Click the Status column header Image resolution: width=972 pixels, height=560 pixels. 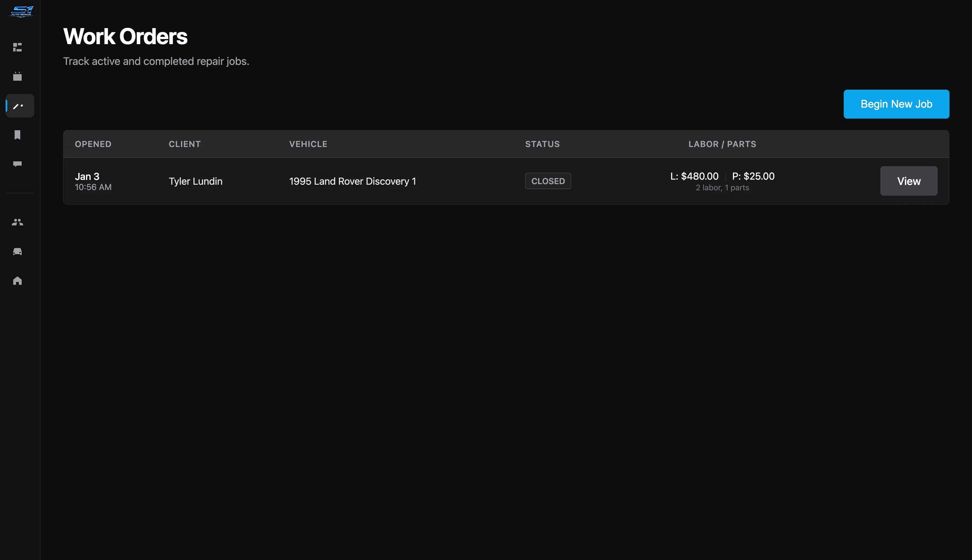pyautogui.click(x=542, y=144)
